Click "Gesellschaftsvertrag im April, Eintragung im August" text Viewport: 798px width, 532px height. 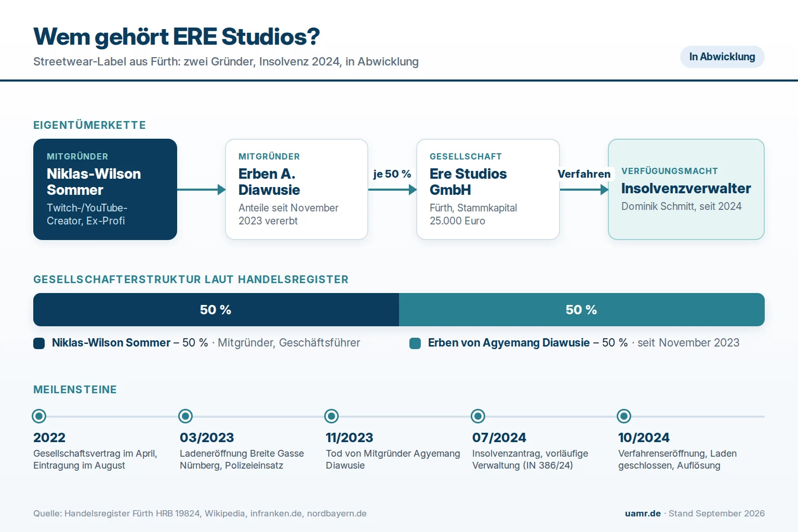(x=95, y=459)
